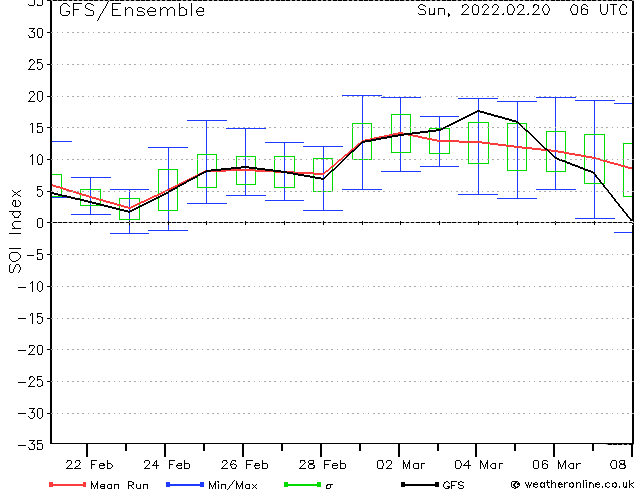The width and height of the screenshot is (634, 490).
Task: Click the red 'Mean Run' legend swatch
Action: [x=68, y=484]
